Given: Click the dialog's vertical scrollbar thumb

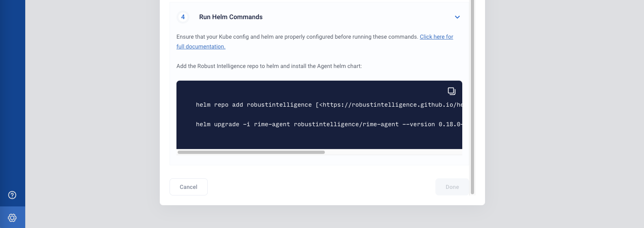Looking at the screenshot, I should click(472, 97).
